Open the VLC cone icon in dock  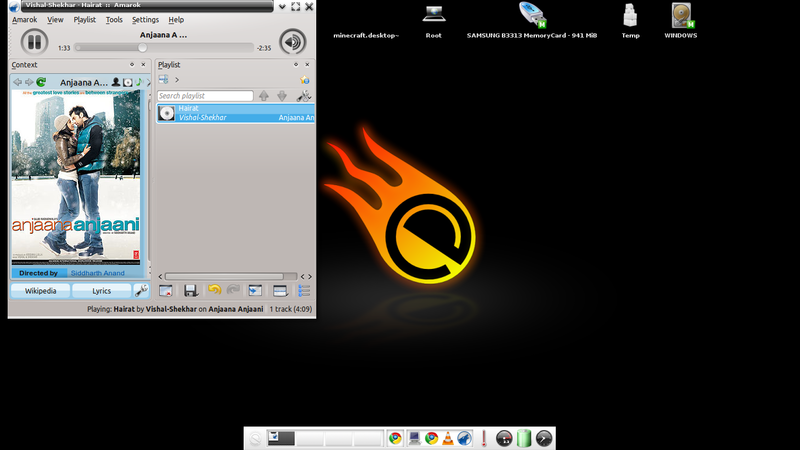(447, 438)
